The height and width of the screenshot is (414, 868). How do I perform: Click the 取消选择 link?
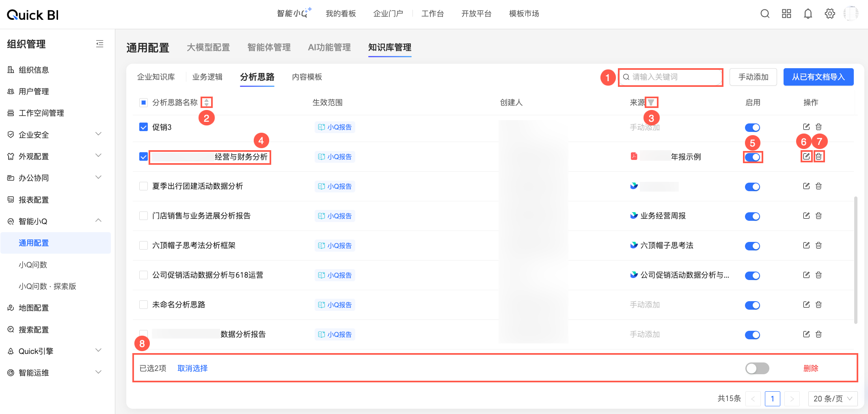192,368
